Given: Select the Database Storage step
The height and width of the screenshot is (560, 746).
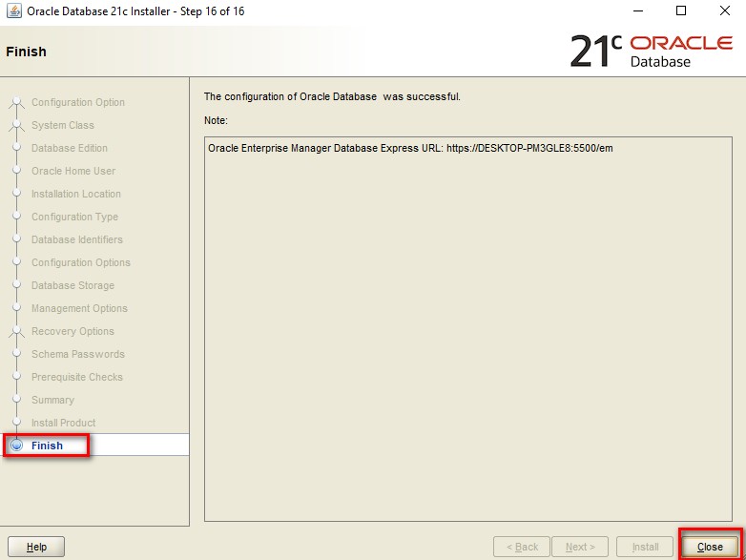Looking at the screenshot, I should pos(73,285).
